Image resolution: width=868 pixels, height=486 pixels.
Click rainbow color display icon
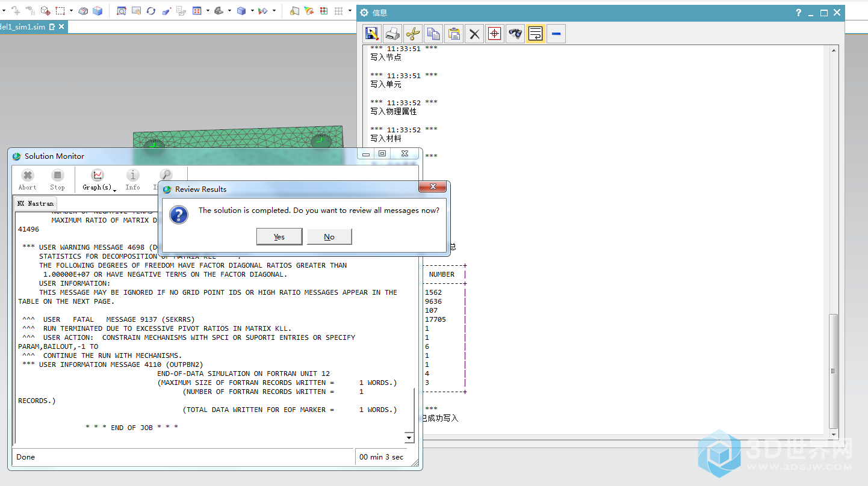pyautogui.click(x=309, y=11)
